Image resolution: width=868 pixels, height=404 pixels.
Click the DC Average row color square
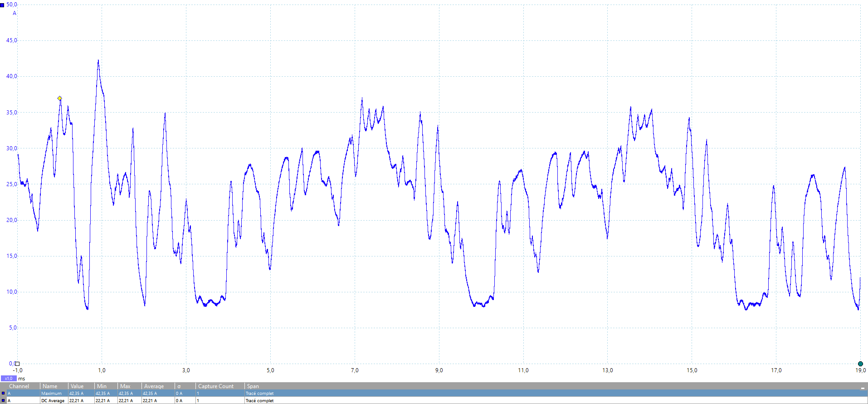pos(3,401)
